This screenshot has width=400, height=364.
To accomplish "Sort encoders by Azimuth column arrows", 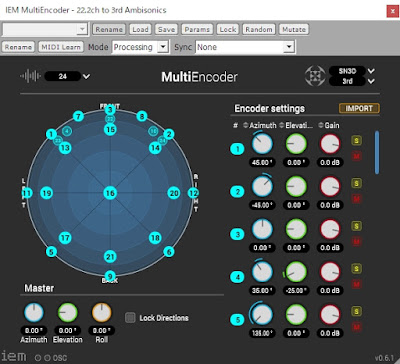I will [246, 125].
